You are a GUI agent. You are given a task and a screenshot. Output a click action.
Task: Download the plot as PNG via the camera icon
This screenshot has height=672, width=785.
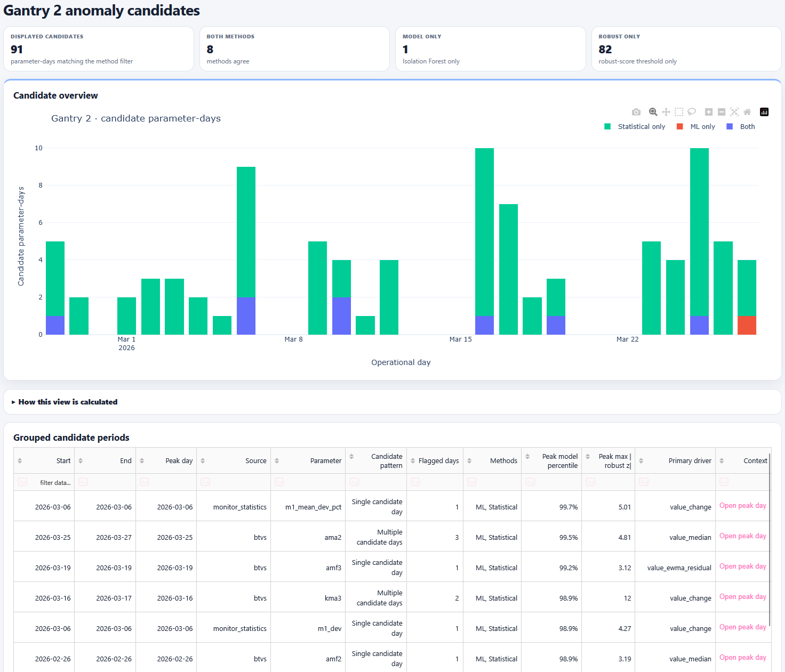pyautogui.click(x=636, y=112)
